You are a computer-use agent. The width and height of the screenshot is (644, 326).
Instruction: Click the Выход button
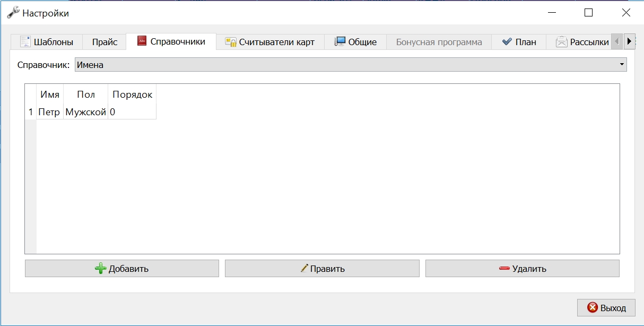tap(606, 307)
